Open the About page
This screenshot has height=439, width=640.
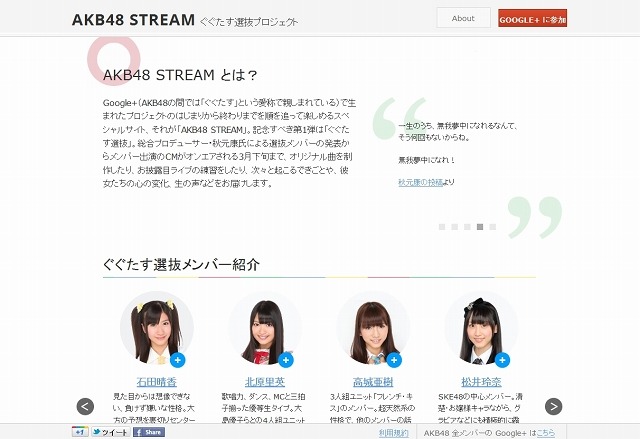[463, 18]
